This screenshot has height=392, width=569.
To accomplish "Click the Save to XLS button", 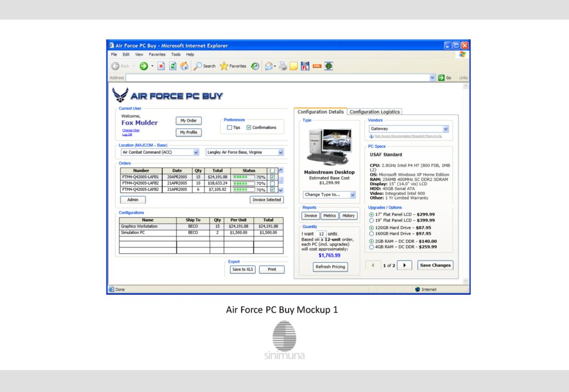I will (242, 270).
